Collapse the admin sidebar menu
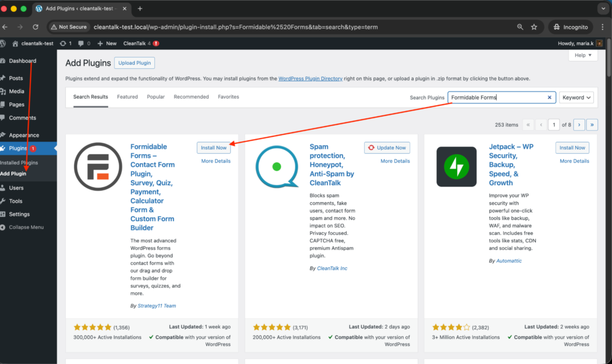The width and height of the screenshot is (612, 364). 25,227
